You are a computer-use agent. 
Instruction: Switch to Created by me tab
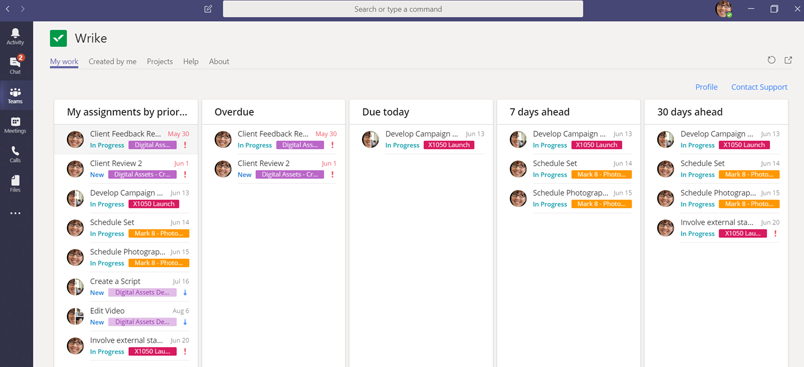[112, 62]
